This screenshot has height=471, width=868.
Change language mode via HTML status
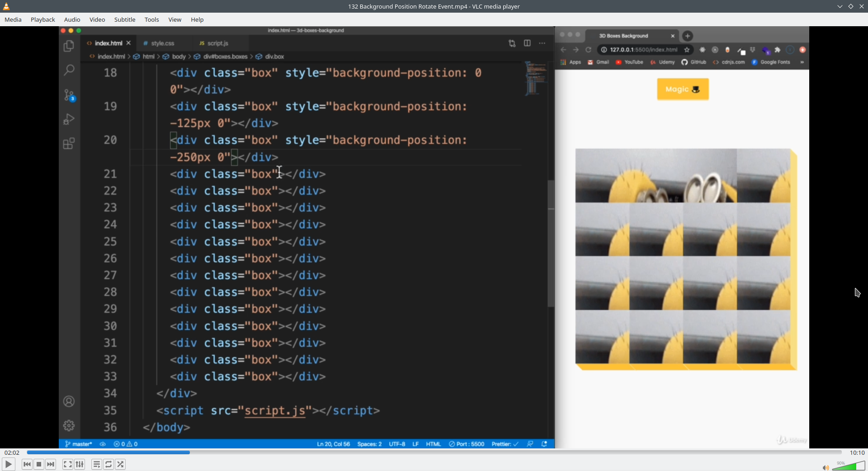click(x=433, y=444)
